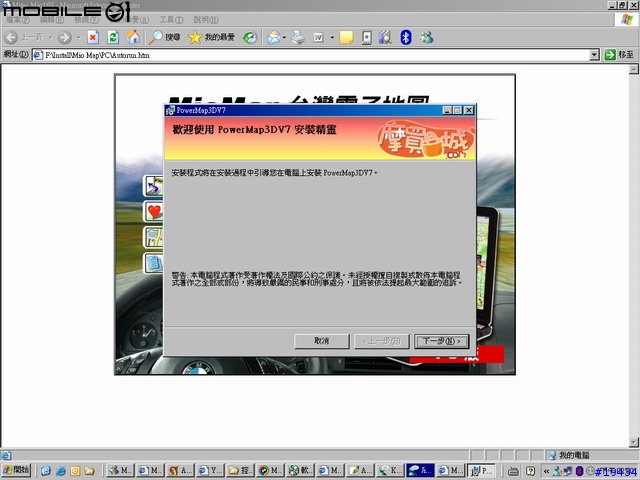Switch to the Y.. taskbar button
Screen dimensions: 640x480
210,471
